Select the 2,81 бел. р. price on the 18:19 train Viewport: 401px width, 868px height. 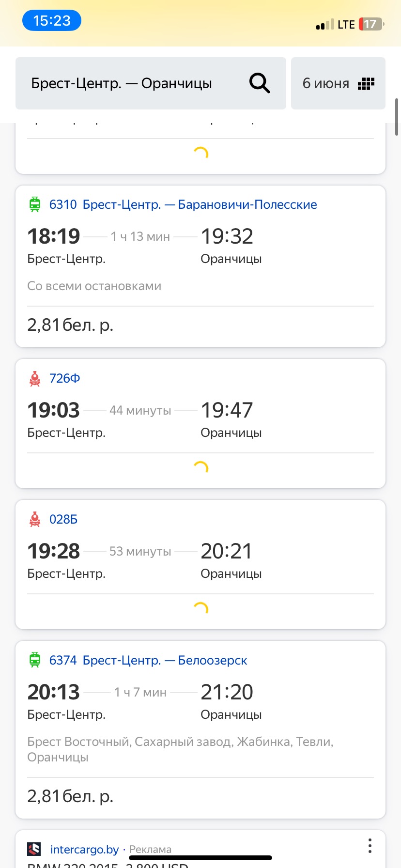70,325
